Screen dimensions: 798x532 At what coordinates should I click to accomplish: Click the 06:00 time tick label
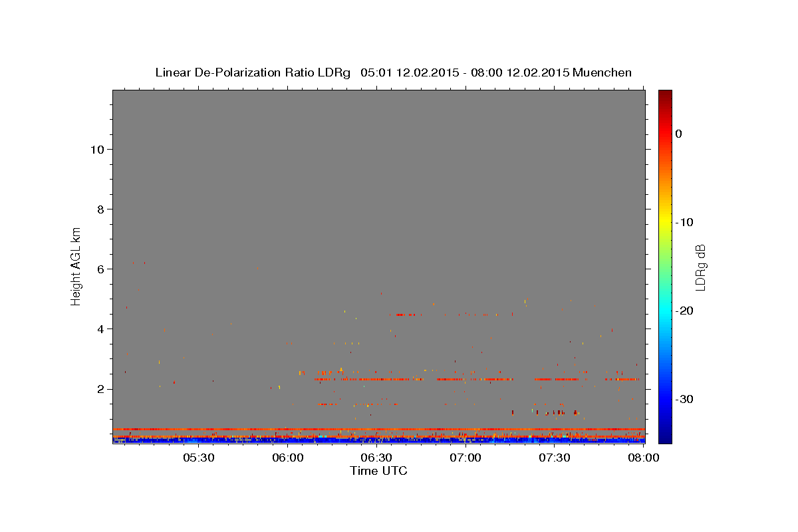(x=287, y=458)
